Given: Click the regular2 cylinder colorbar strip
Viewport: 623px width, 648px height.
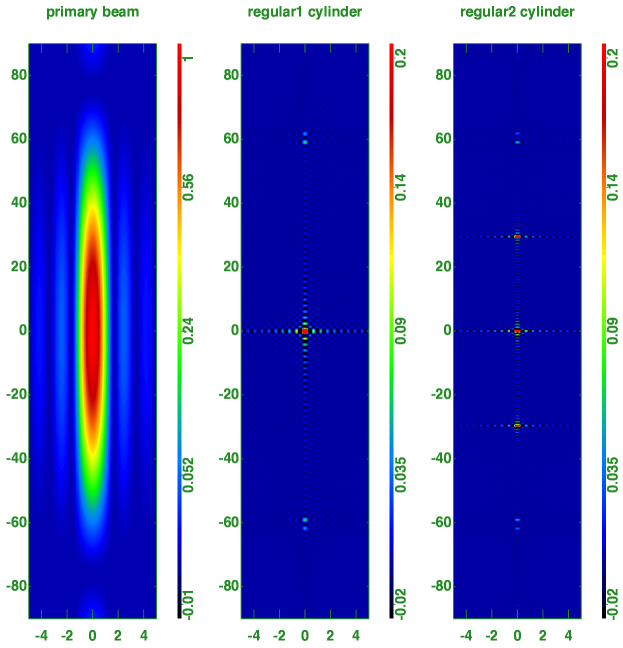Looking at the screenshot, I should (604, 331).
